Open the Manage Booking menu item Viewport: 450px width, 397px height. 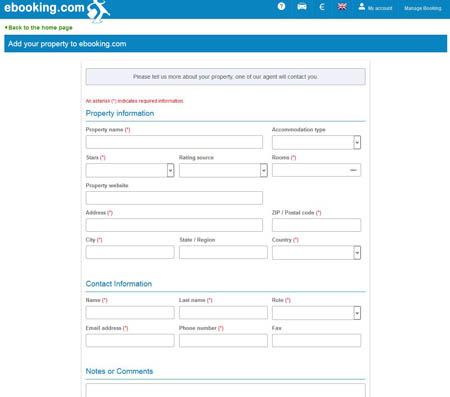(423, 8)
